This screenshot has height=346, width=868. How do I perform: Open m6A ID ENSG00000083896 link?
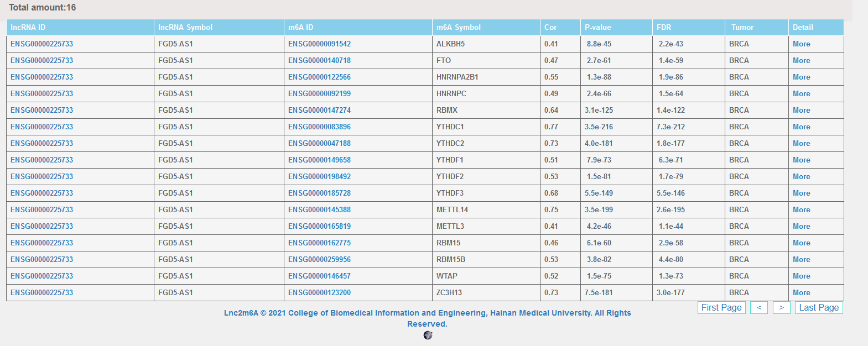pos(319,127)
